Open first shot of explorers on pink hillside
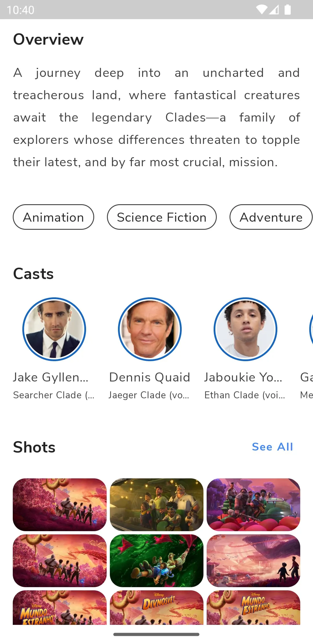The height and width of the screenshot is (644, 313). (60, 504)
